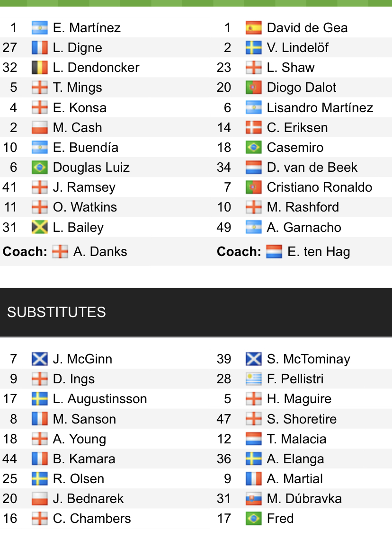392x539 pixels.
Task: Click the Poland flag beside J. Bednarek
Action: click(40, 499)
